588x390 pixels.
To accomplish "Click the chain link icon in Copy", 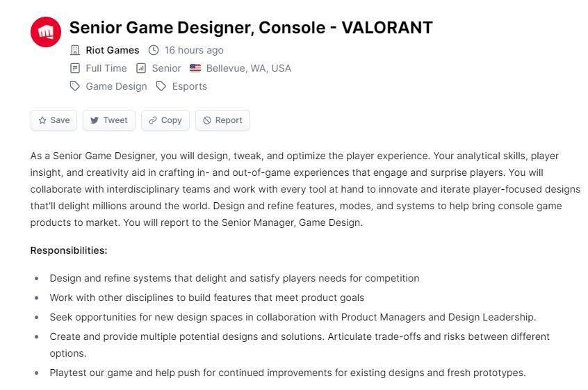I will [x=153, y=120].
